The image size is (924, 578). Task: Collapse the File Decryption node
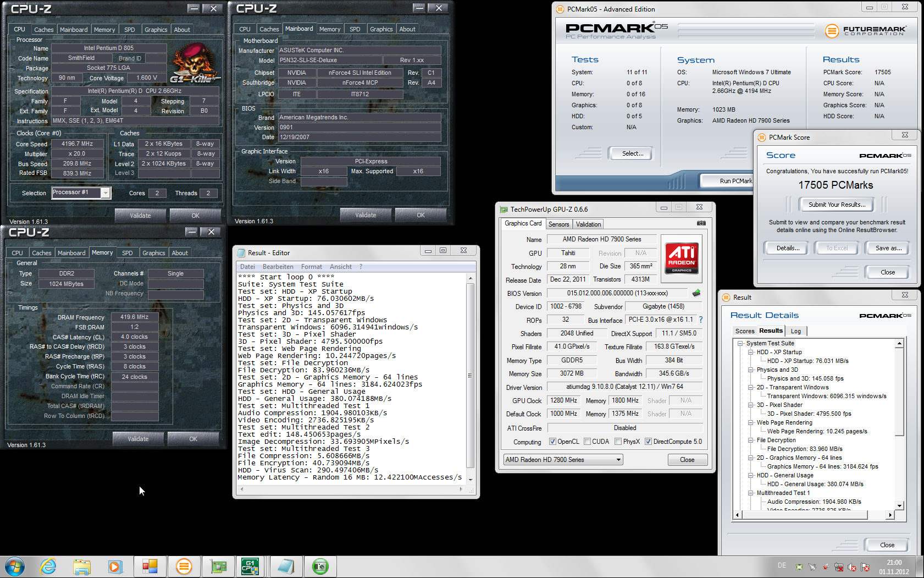pos(751,440)
